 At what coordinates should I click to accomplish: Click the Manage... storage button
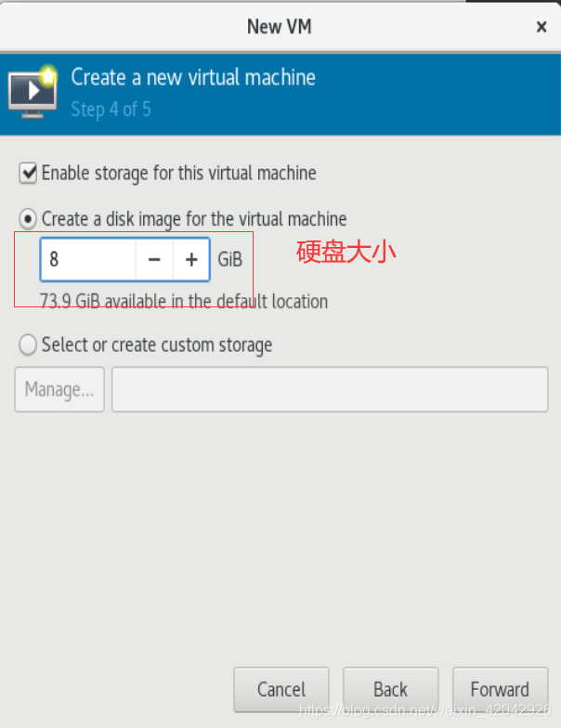tap(59, 390)
